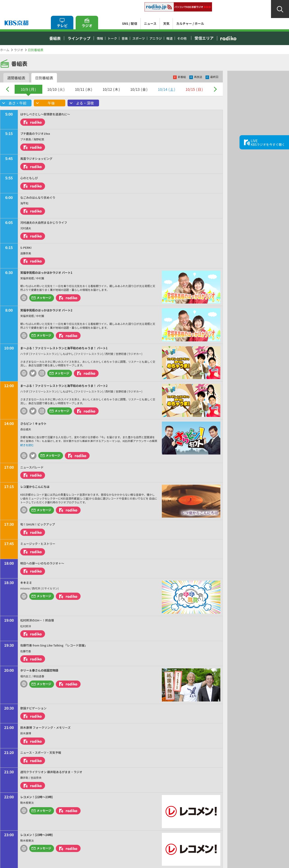Select date 10/14 (土)

pos(167,89)
